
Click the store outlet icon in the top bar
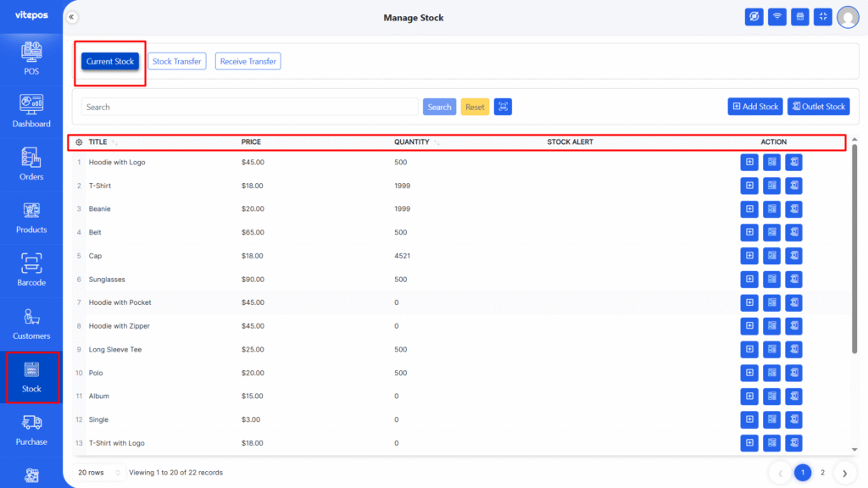tap(800, 17)
